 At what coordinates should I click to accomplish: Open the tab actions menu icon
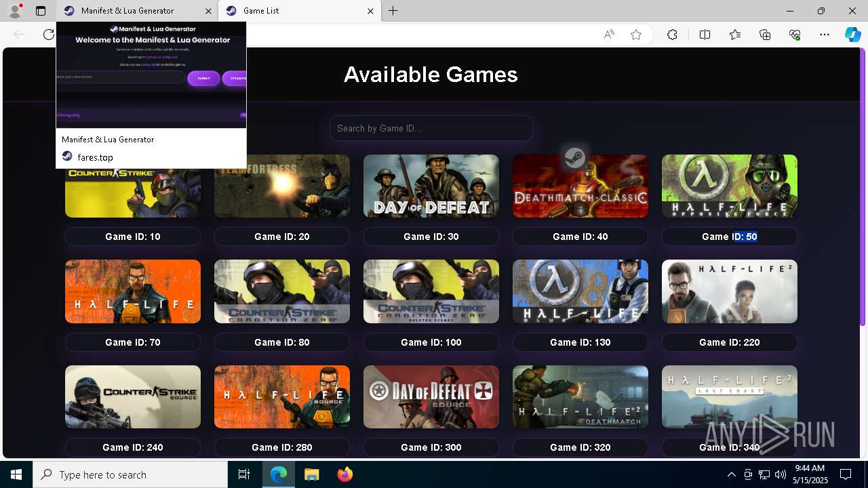(41, 11)
